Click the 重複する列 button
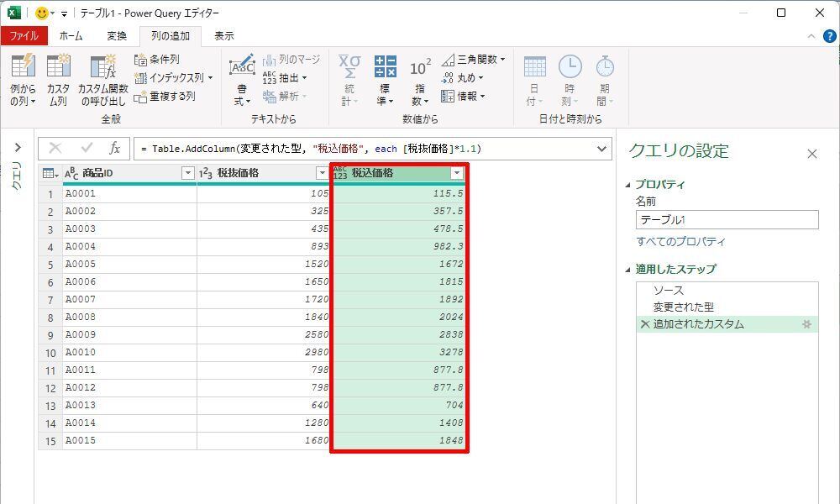 click(x=165, y=97)
